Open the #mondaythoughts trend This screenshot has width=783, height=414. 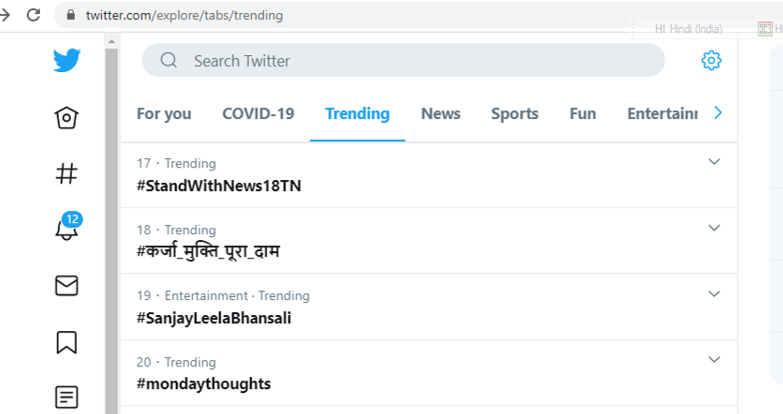[x=204, y=384]
